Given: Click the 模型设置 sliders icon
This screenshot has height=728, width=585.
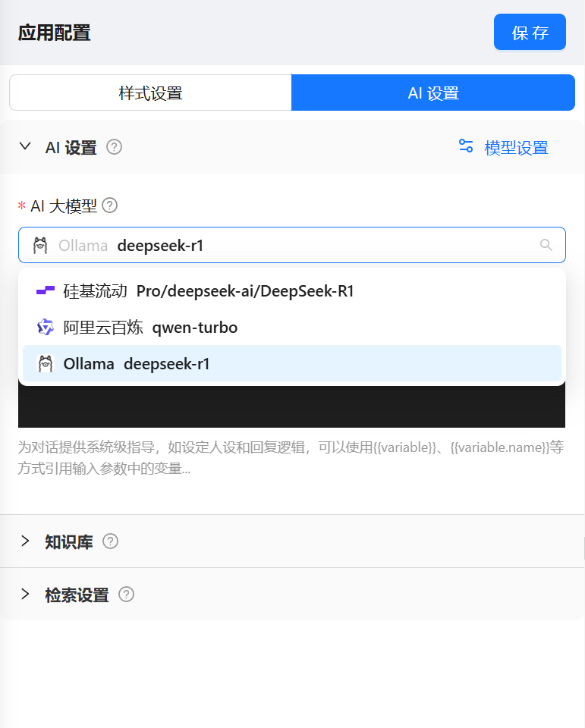Looking at the screenshot, I should tap(466, 146).
